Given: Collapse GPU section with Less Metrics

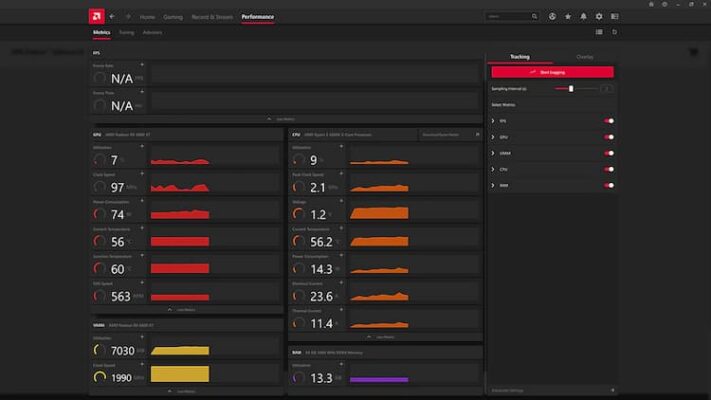Looking at the screenshot, I should [x=181, y=310].
